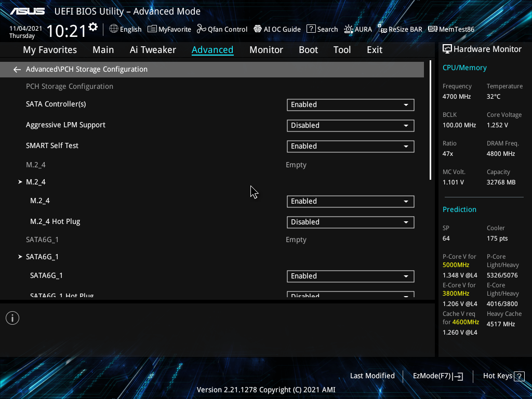Go back using the left arrow icon
Screen dimensions: 532x399
tap(17, 70)
